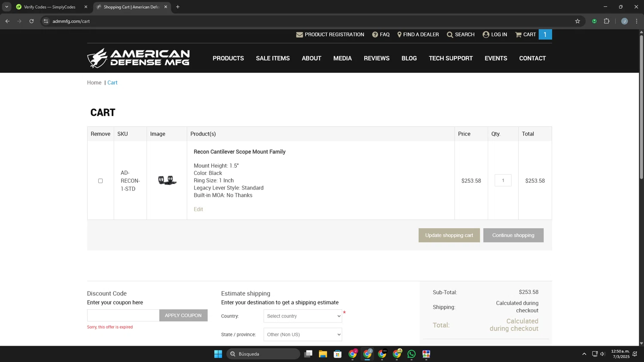644x362 pixels.
Task: Open WhatsApp from taskbar
Action: click(412, 354)
